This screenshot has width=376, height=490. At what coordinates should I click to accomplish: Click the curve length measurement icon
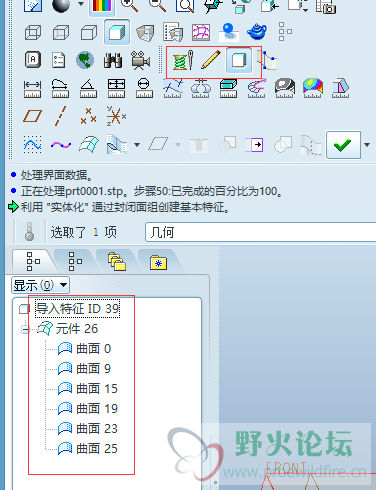point(60,88)
